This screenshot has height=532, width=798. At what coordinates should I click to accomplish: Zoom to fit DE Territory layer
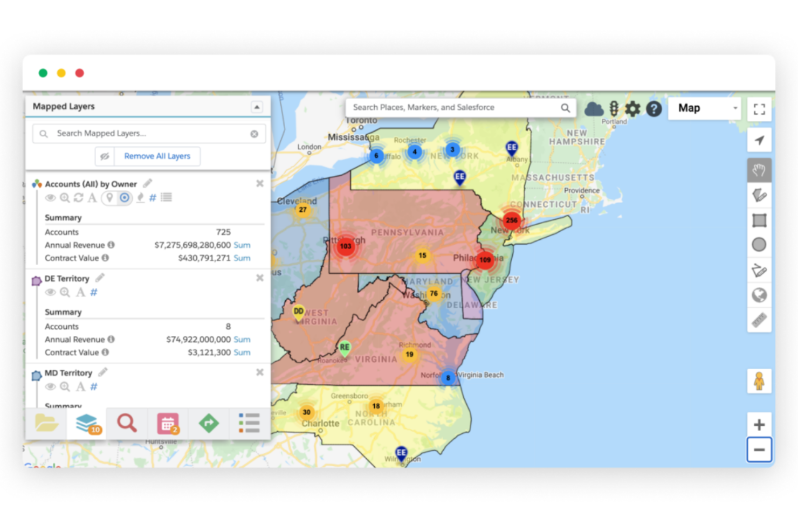pos(65,292)
